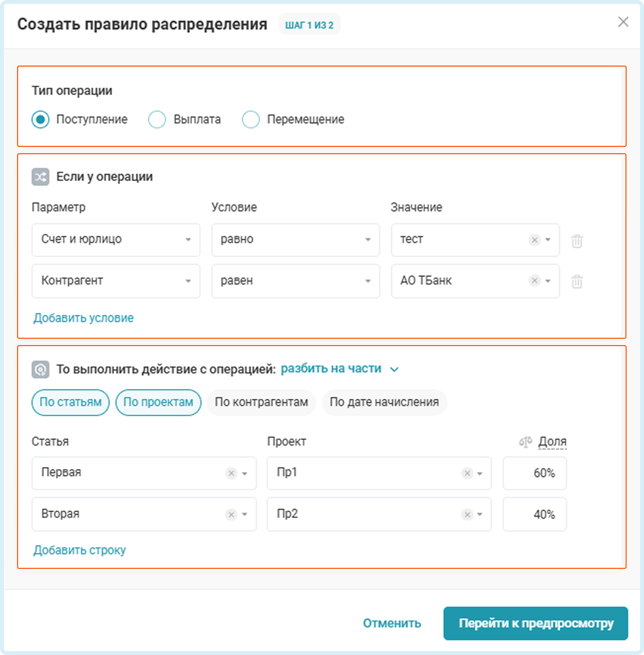Close the rule creation dialog
The width and height of the screenshot is (644, 655).
tap(623, 22)
